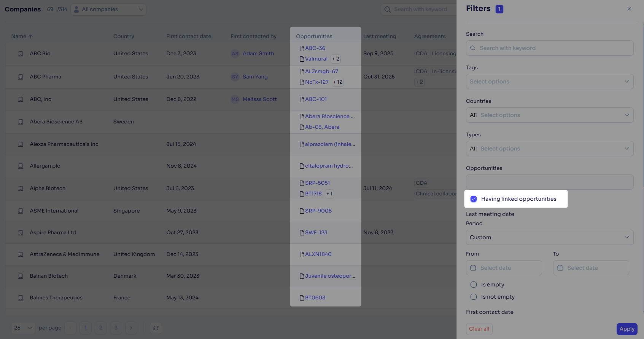Click the document icon next to SRP-9006

point(302,211)
